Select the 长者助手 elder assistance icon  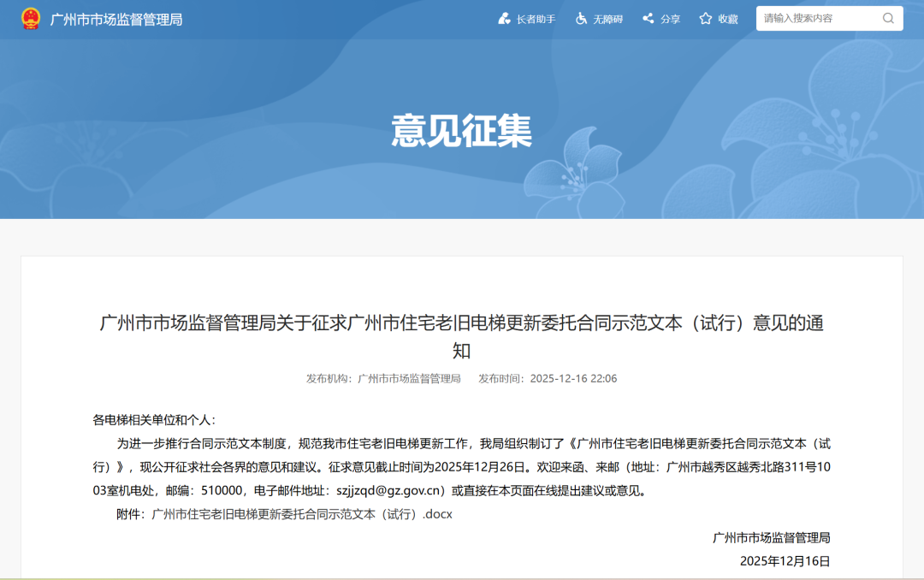coord(503,17)
